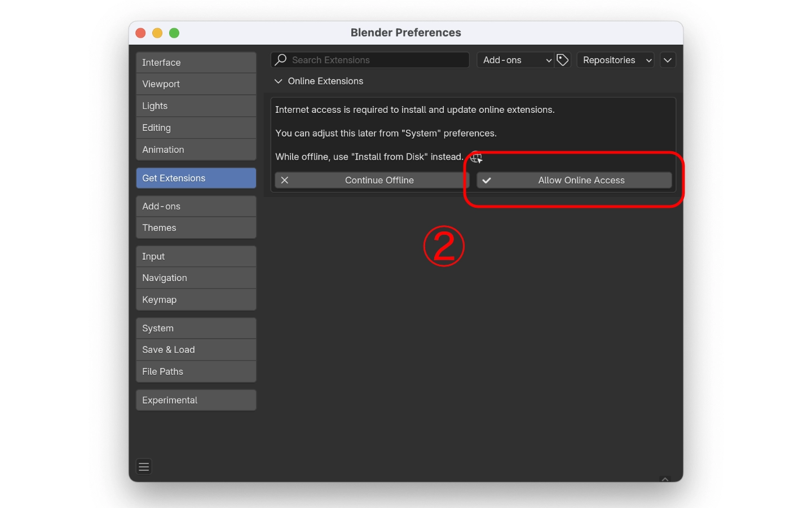Open the Add-ons filter dropdown
The image size is (812, 508).
[x=515, y=60]
